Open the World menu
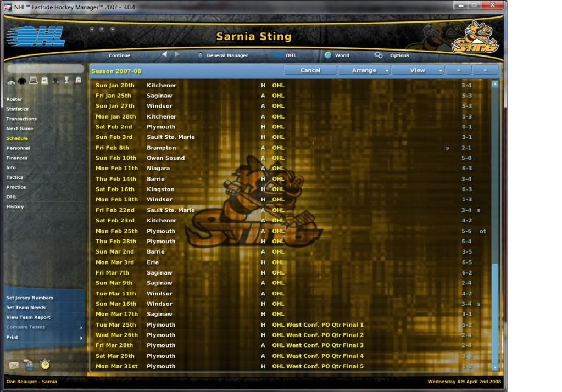562x392 pixels. point(337,55)
